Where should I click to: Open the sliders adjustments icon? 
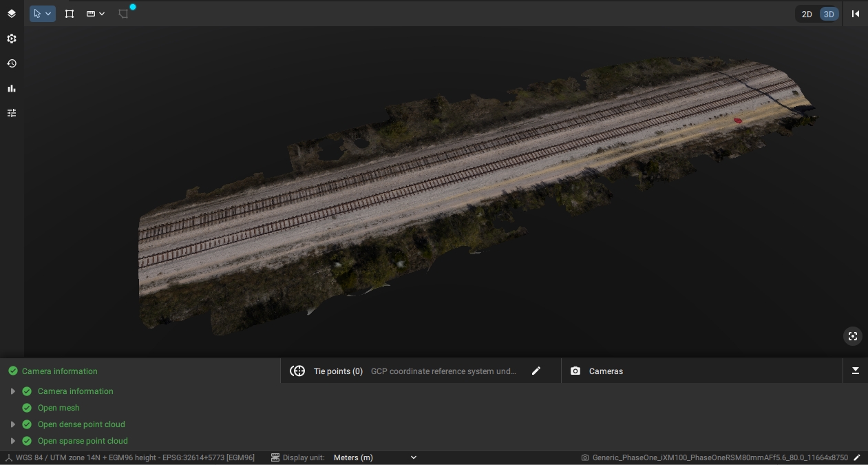[x=12, y=113]
